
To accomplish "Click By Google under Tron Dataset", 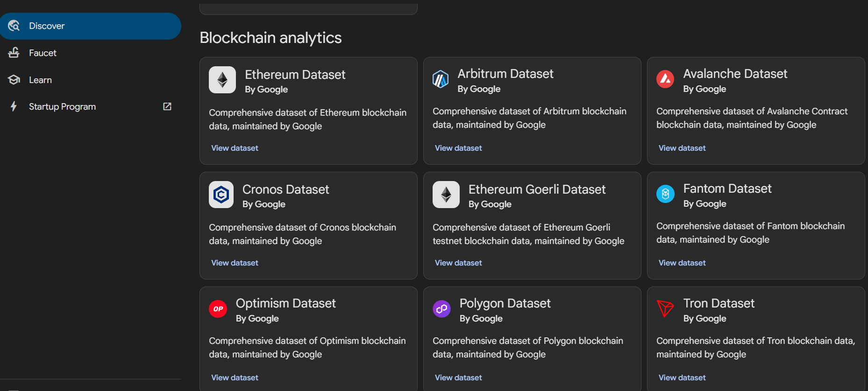I will [x=705, y=319].
